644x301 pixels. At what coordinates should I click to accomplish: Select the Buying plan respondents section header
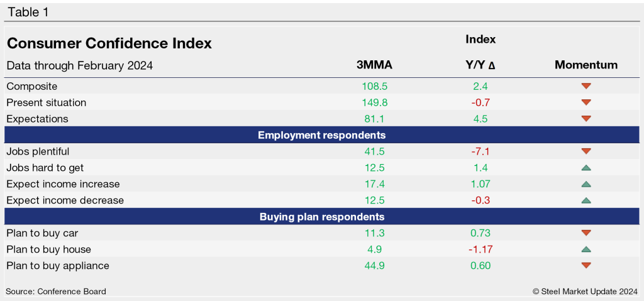(321, 217)
